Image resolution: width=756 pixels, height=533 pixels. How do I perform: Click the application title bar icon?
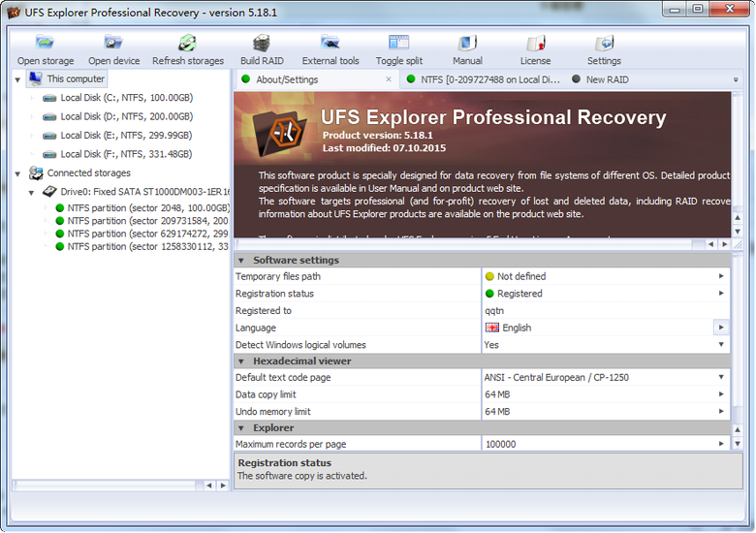click(x=14, y=12)
